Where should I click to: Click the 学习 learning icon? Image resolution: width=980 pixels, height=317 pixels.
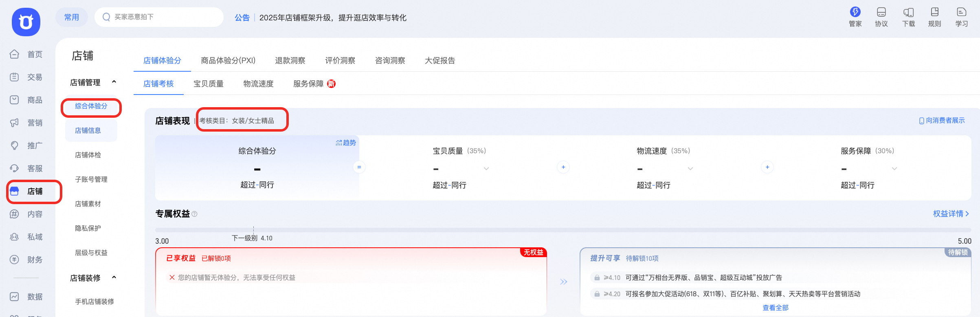click(961, 12)
